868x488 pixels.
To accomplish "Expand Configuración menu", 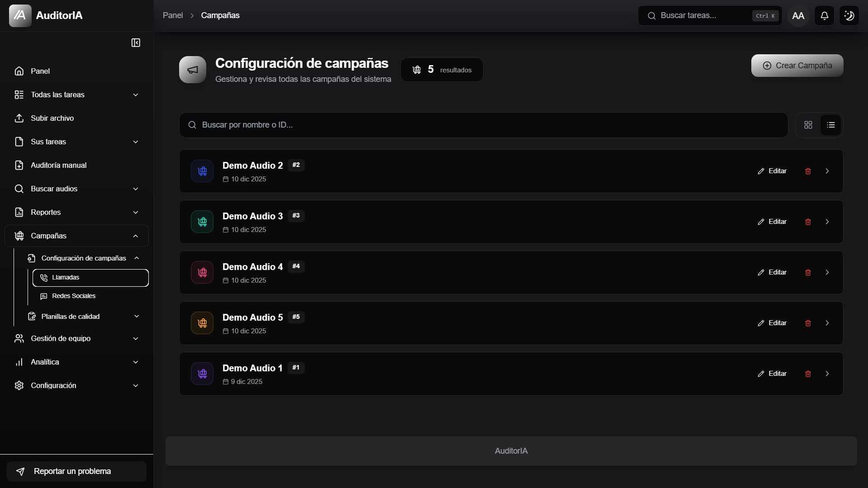I will pos(76,385).
